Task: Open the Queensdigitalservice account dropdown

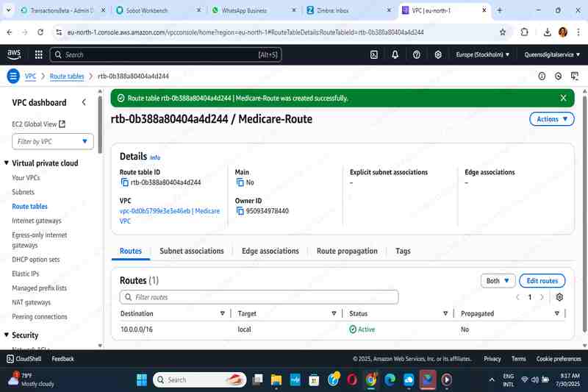Action: [552, 54]
